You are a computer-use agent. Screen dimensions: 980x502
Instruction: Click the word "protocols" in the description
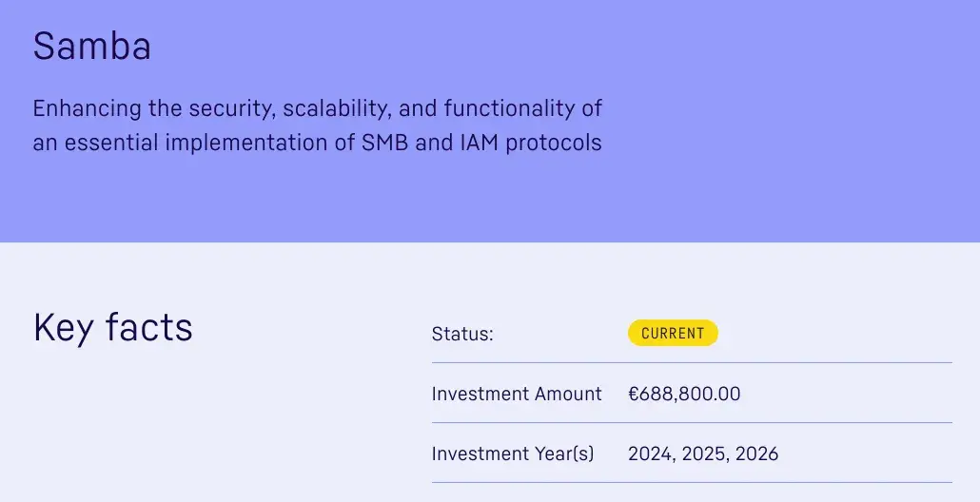(x=554, y=144)
